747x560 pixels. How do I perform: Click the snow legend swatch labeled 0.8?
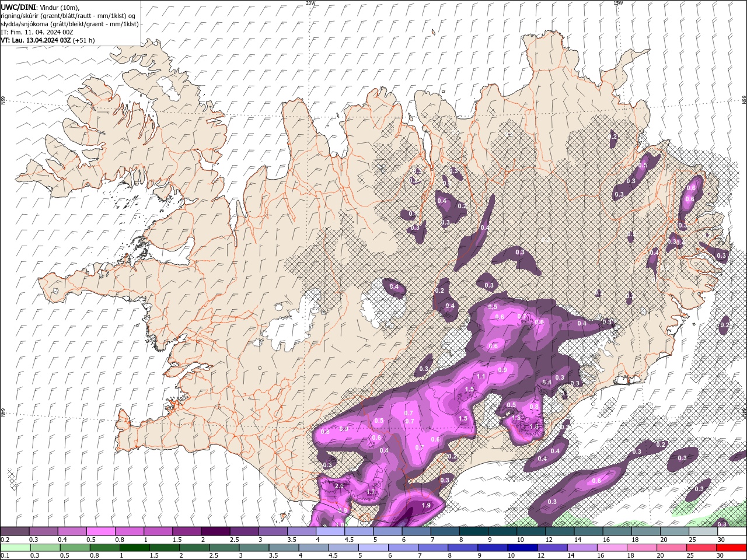click(x=130, y=531)
